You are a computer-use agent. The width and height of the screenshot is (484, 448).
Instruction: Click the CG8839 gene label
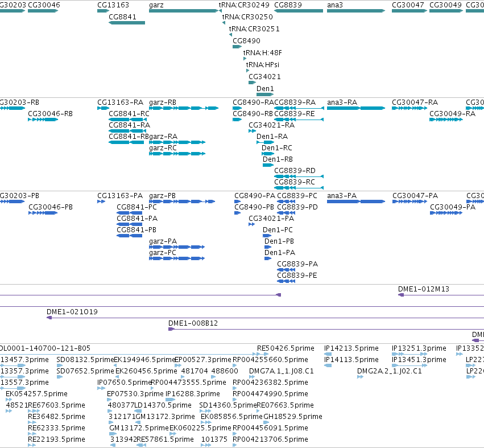pos(288,5)
